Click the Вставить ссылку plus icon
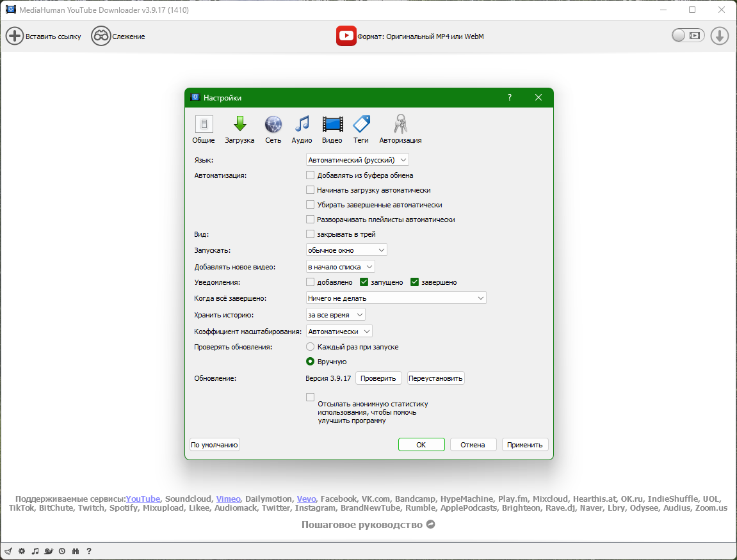Screen dimensions: 737x560 pyautogui.click(x=15, y=36)
